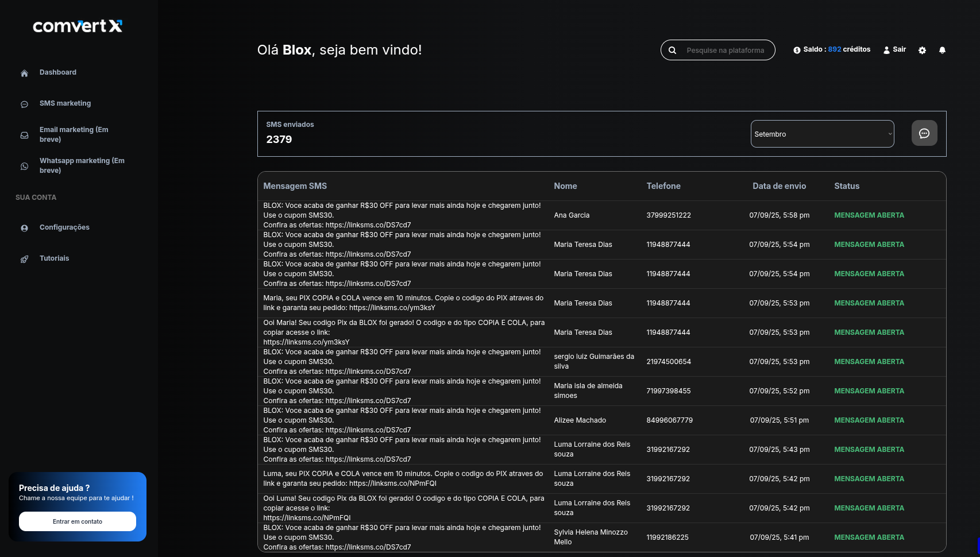Click the Data de envio column header
The height and width of the screenshot is (557, 980).
(780, 186)
